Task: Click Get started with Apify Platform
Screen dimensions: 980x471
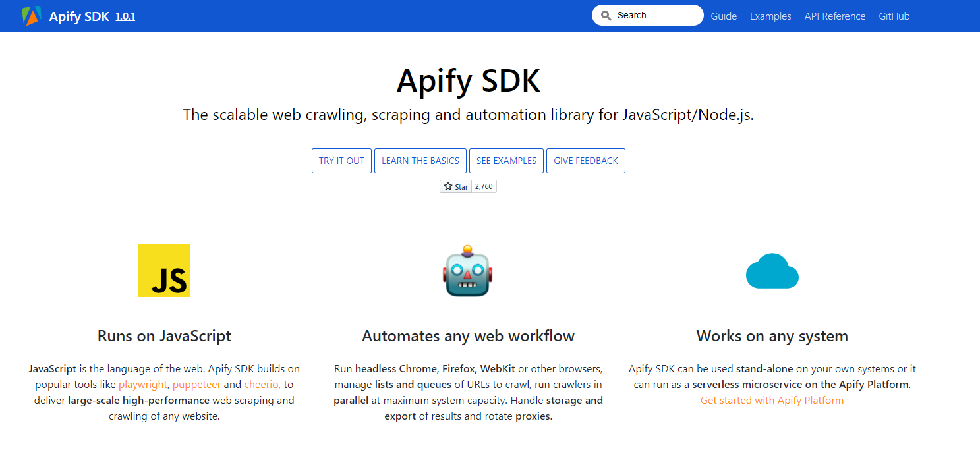Action: 772,400
